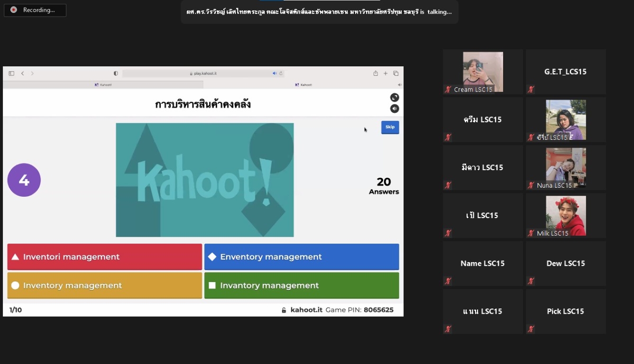Click the purple countdown timer circle
Image resolution: width=634 pixels, height=364 pixels.
pos(24,180)
